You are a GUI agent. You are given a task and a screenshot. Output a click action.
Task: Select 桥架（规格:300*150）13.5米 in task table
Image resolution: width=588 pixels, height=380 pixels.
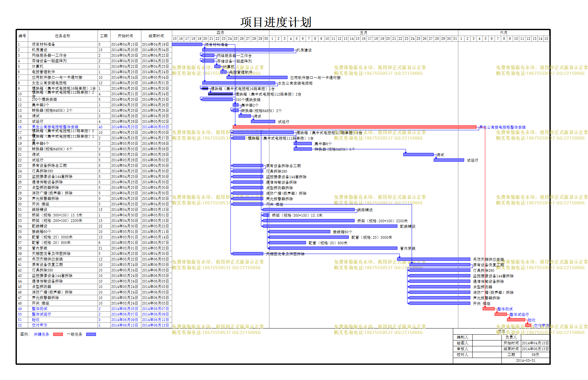57,215
